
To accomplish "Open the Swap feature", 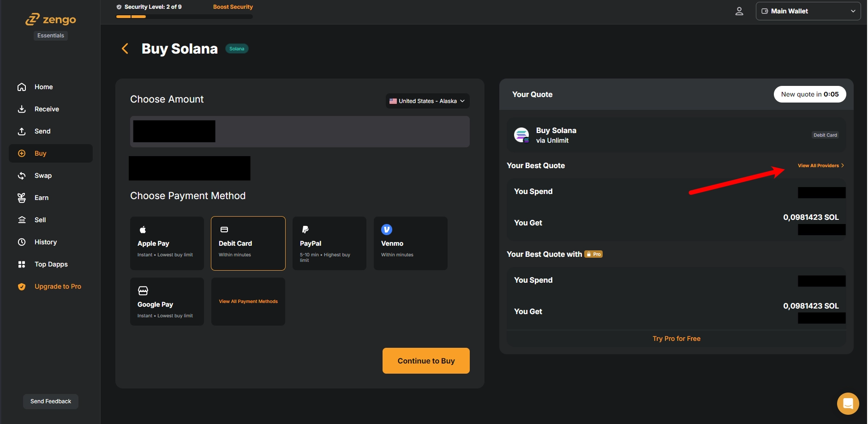I will 43,176.
